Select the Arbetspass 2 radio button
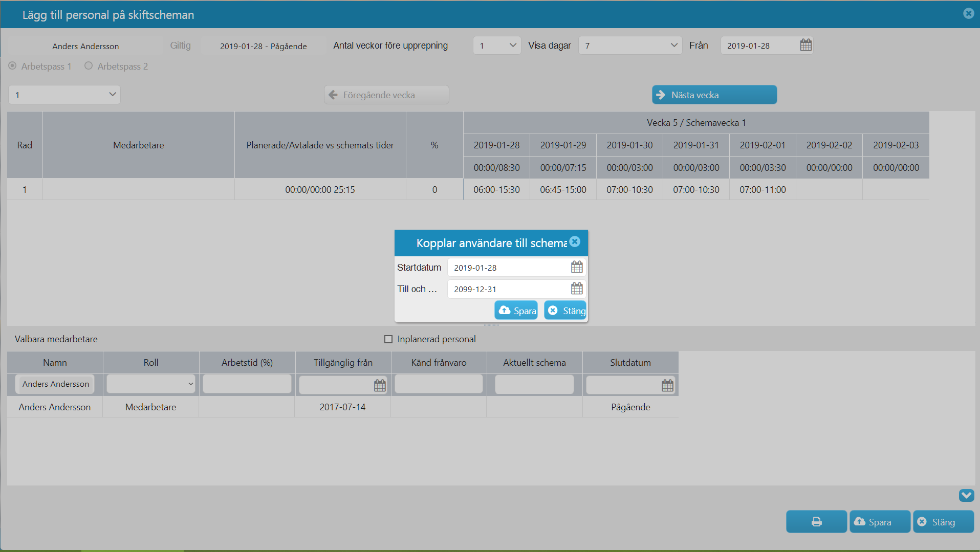980x552 pixels. pos(89,65)
